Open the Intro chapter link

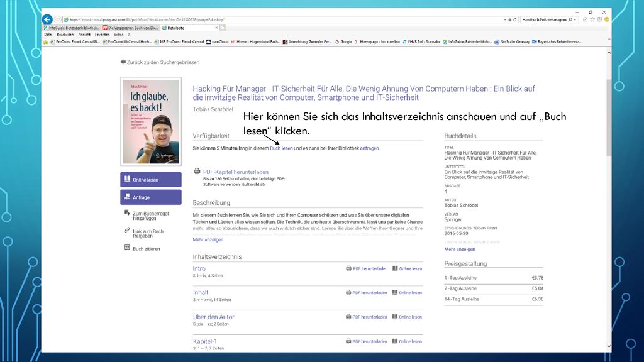tap(199, 269)
